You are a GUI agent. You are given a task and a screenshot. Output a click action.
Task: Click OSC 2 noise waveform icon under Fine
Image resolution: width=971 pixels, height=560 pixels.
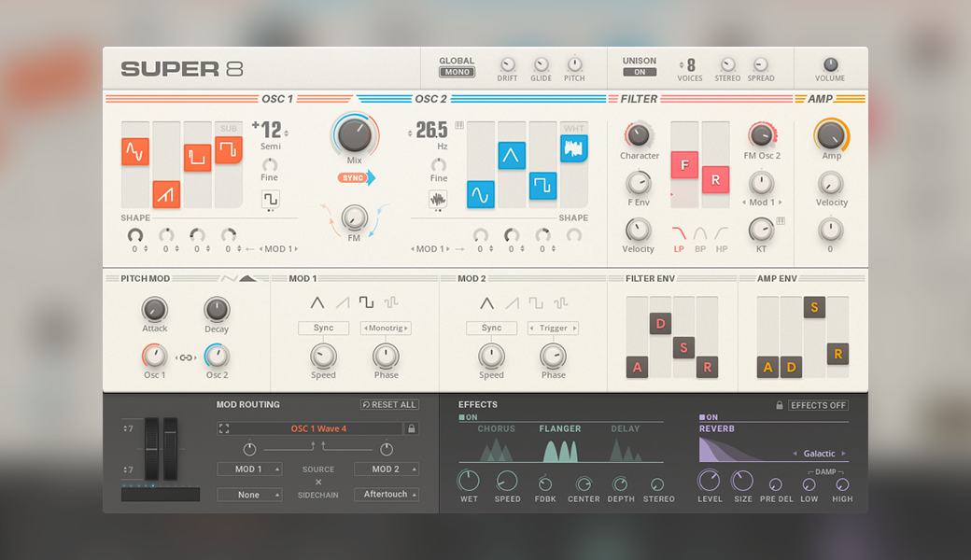point(439,199)
